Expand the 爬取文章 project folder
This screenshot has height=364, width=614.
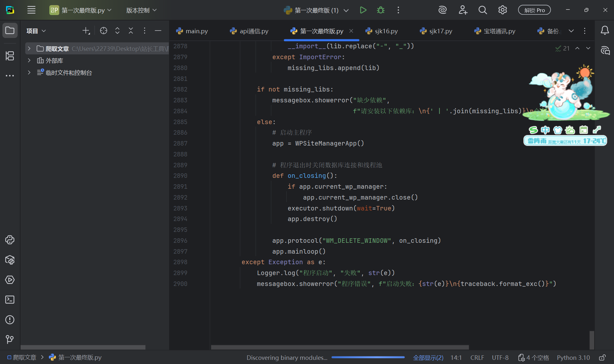(29, 49)
